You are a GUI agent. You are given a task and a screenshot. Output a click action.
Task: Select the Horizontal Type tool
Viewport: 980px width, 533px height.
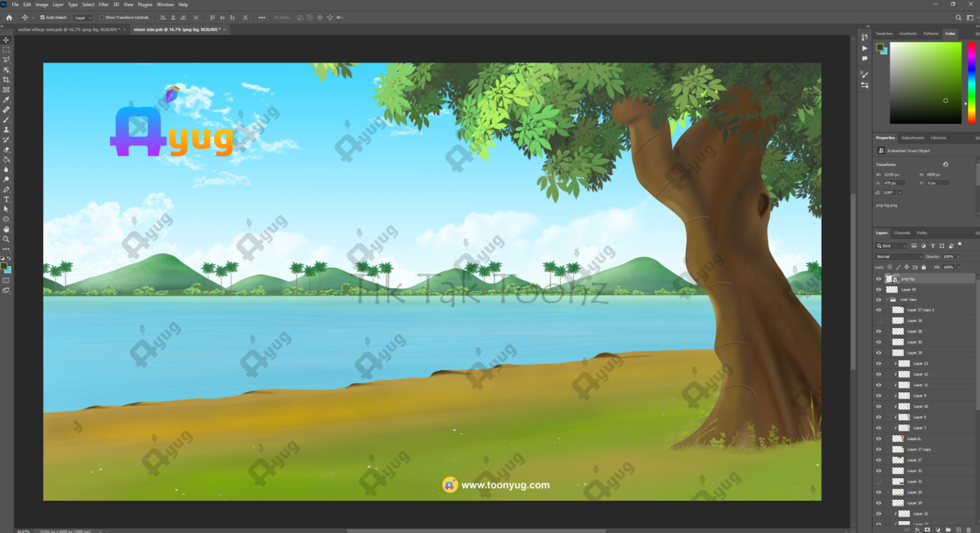(6, 199)
